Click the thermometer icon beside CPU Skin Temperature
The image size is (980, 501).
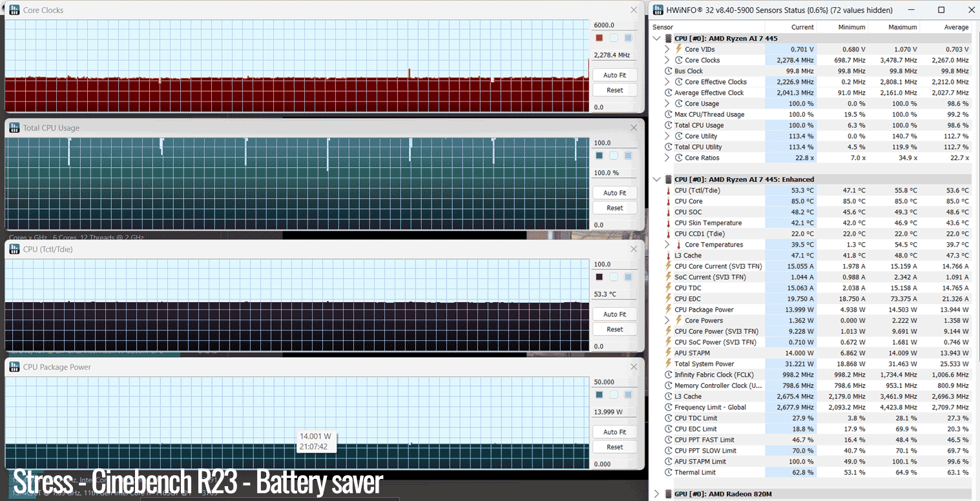pos(668,223)
